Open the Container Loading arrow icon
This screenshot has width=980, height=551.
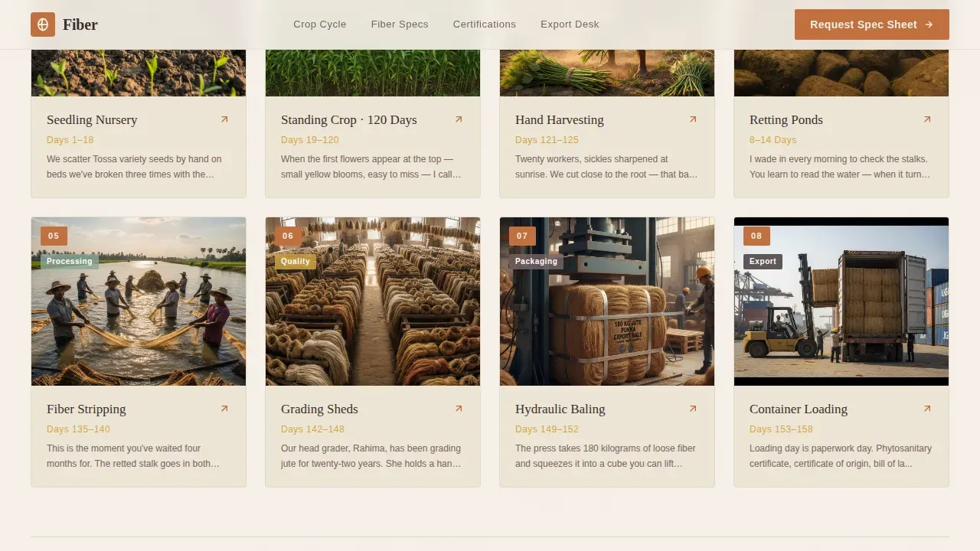tap(927, 409)
